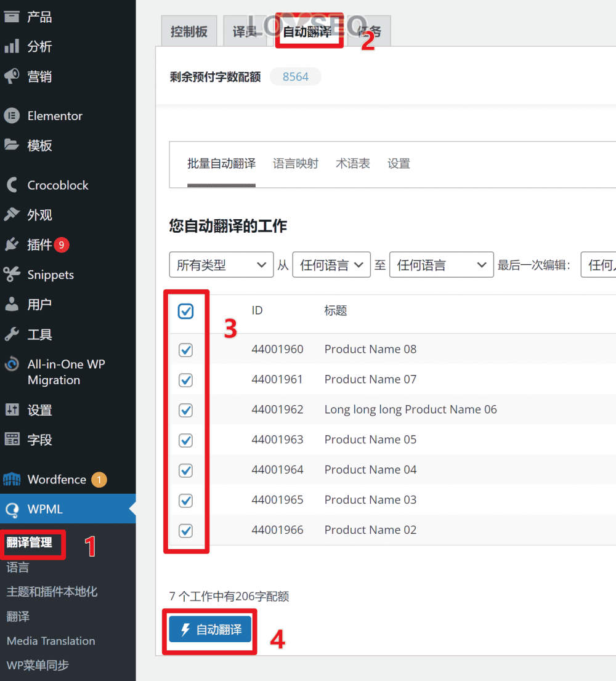This screenshot has width=616, height=681.
Task: Uncheck the Product Name 04 checkbox
Action: pos(186,470)
